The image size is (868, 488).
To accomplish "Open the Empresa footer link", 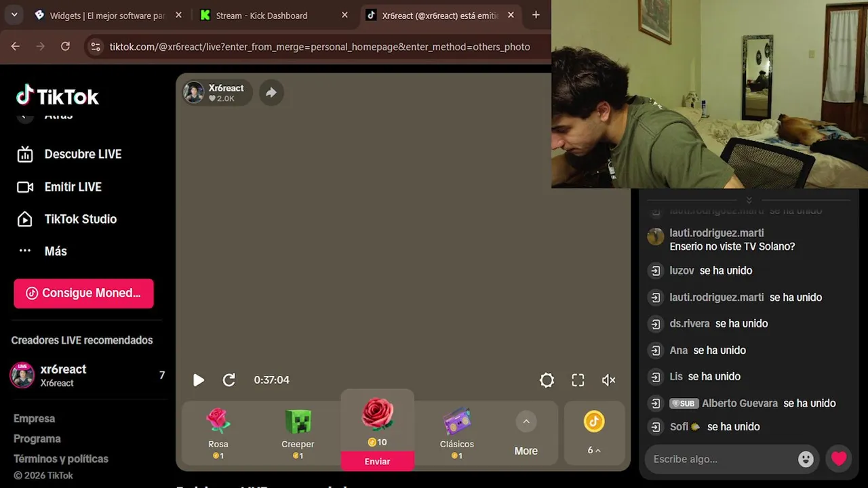I will click(34, 419).
